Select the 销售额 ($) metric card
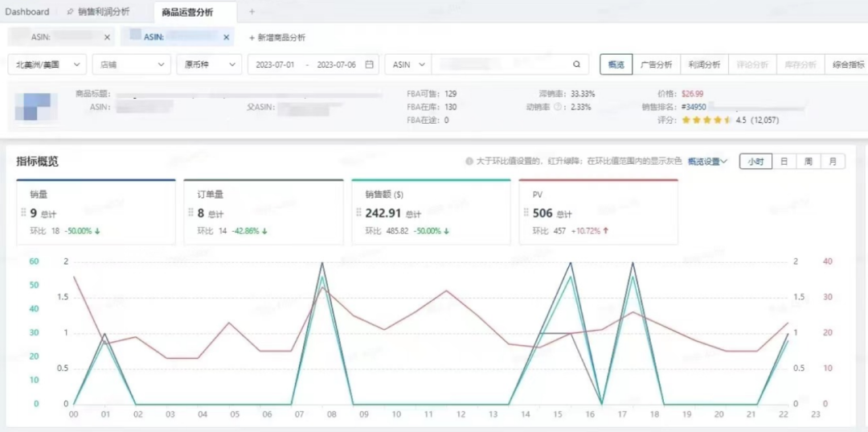Screen dimensions: 868x432 pyautogui.click(x=431, y=212)
